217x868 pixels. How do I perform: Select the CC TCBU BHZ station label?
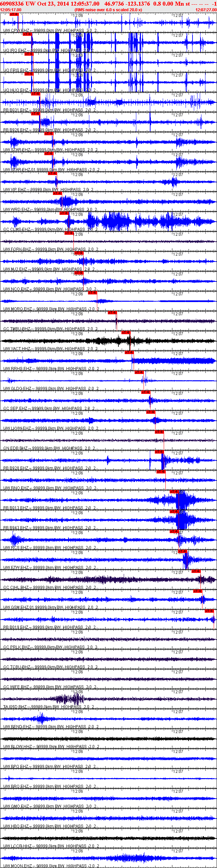coord(50,667)
